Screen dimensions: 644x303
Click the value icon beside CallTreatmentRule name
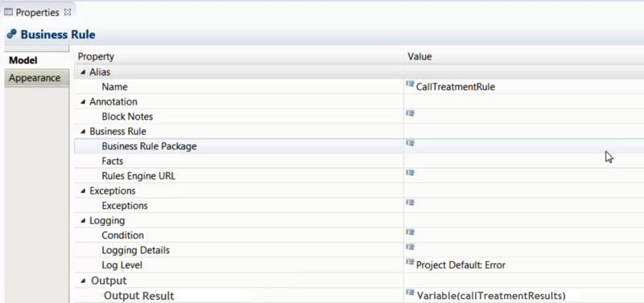click(410, 84)
